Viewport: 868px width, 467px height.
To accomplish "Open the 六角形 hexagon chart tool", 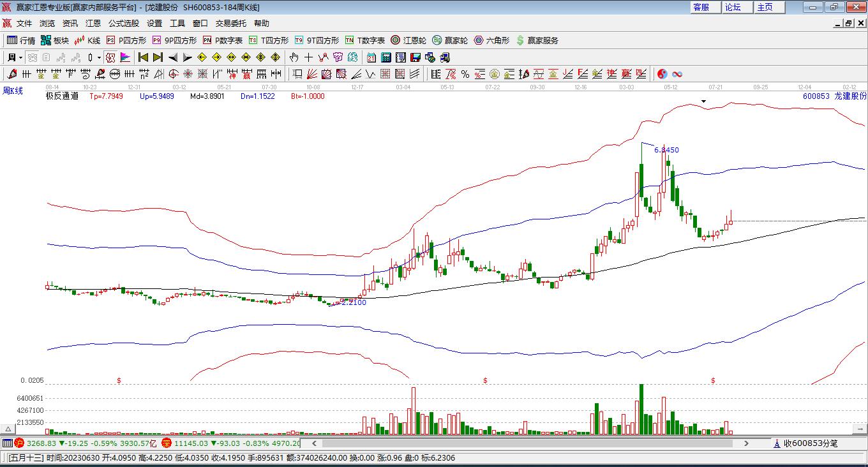I will coord(491,40).
